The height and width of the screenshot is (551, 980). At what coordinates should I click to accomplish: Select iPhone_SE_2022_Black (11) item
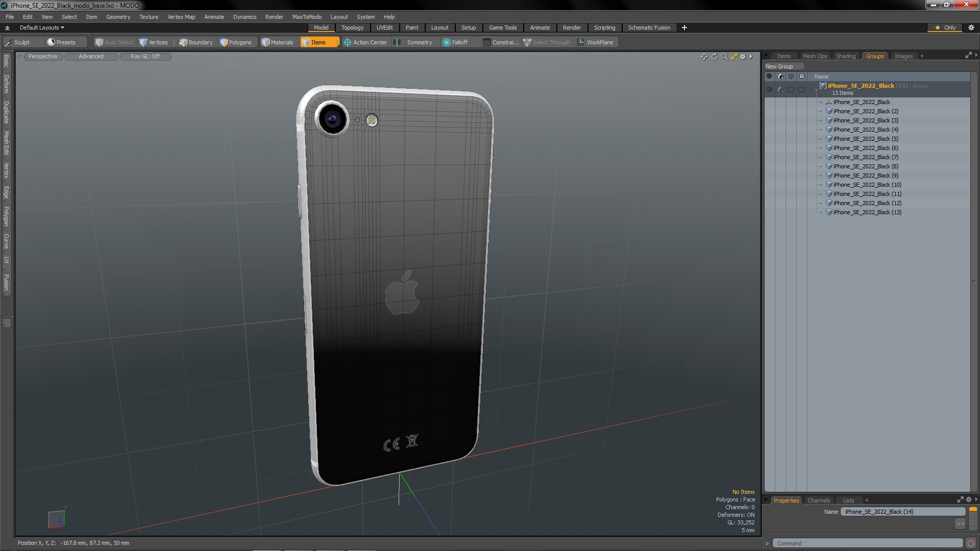click(867, 194)
